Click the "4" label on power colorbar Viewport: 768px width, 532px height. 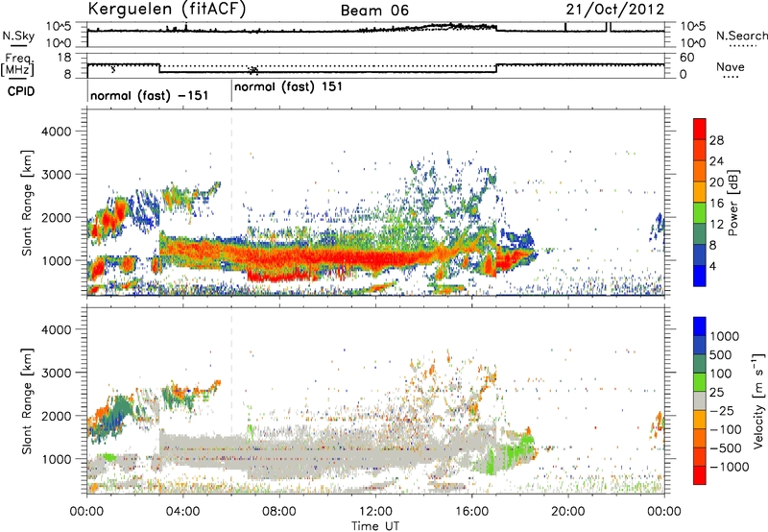[712, 267]
